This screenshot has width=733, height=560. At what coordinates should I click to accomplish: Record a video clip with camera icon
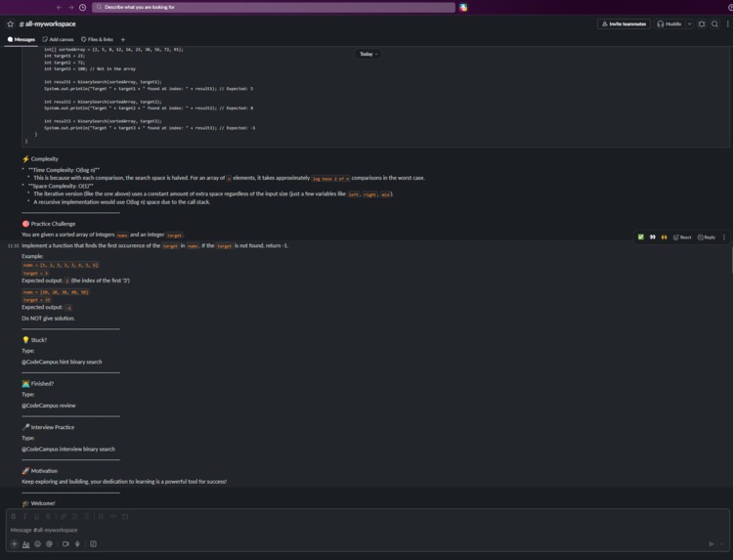[65, 544]
